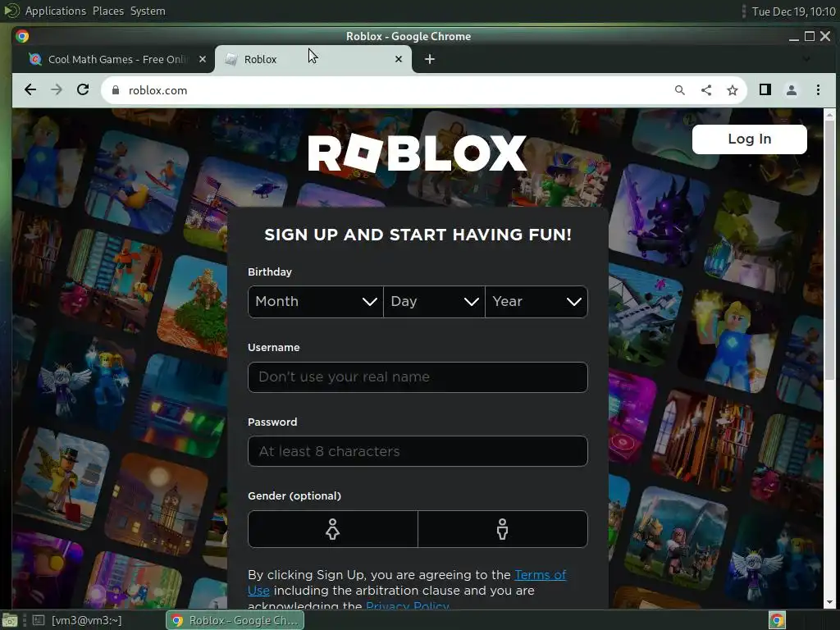Open the Applications menu
The width and height of the screenshot is (840, 630).
click(55, 11)
